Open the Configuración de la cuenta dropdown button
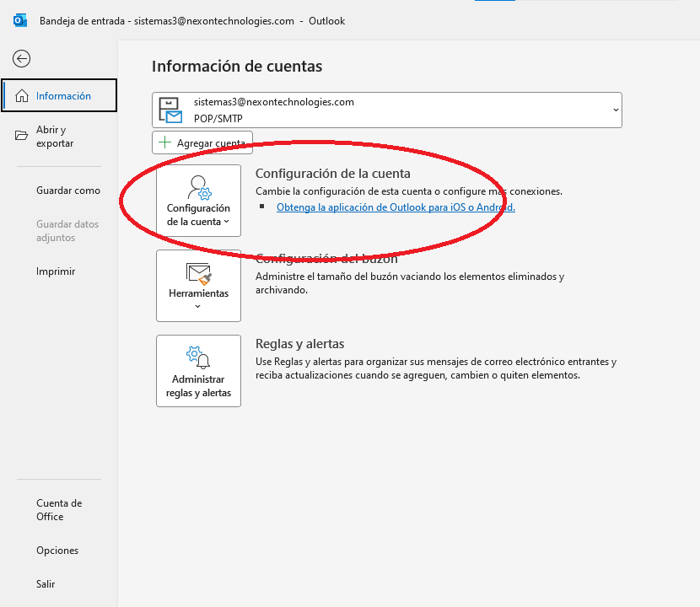The width and height of the screenshot is (700, 607). 199,201
